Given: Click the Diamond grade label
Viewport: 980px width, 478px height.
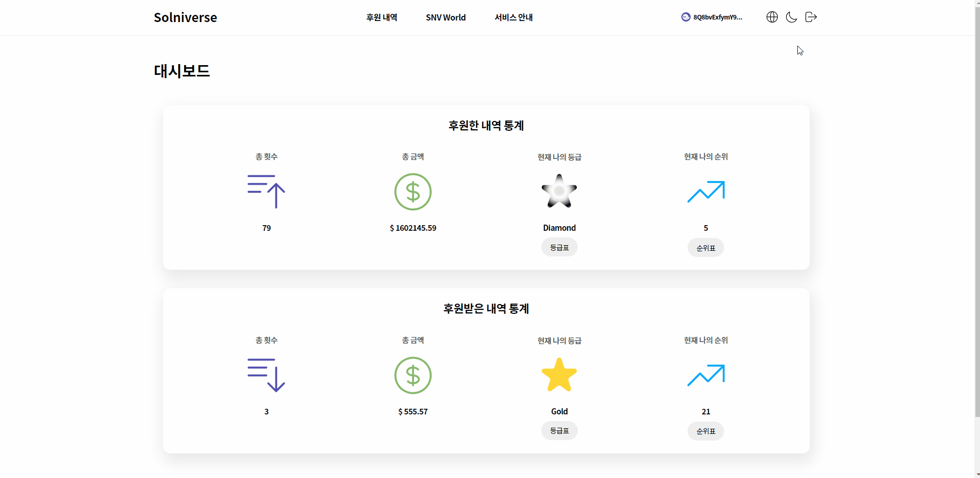Looking at the screenshot, I should point(559,228).
